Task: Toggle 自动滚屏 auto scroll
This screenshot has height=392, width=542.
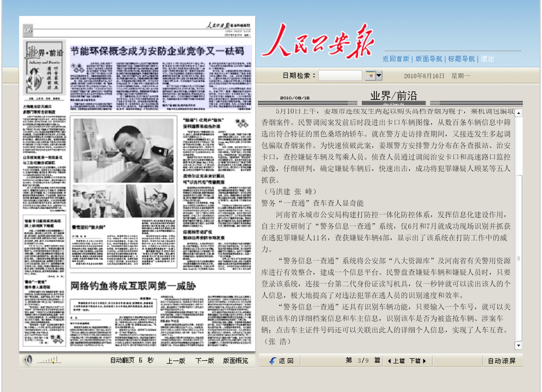Action: [x=502, y=361]
